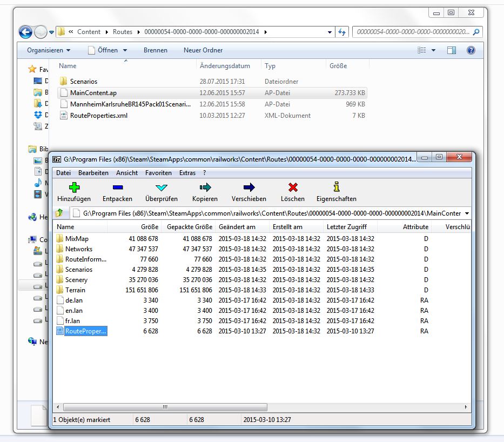Viewport: 504px width, 442px height.
Task: Open the Bearbeiten menu
Action: (x=93, y=172)
